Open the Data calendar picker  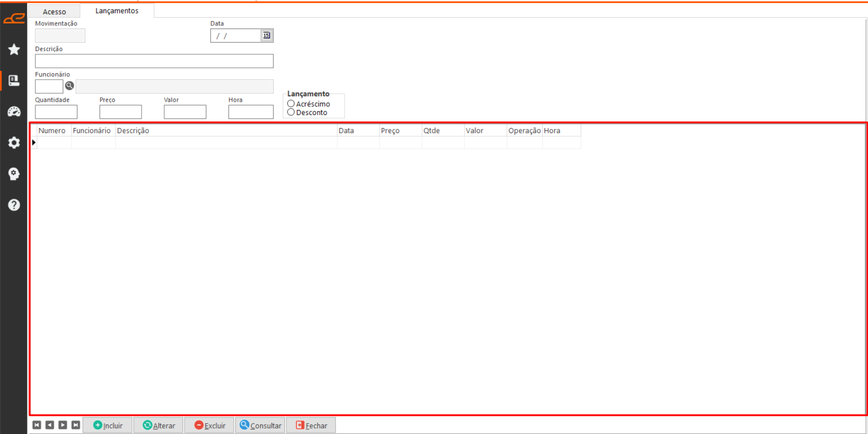pyautogui.click(x=266, y=35)
